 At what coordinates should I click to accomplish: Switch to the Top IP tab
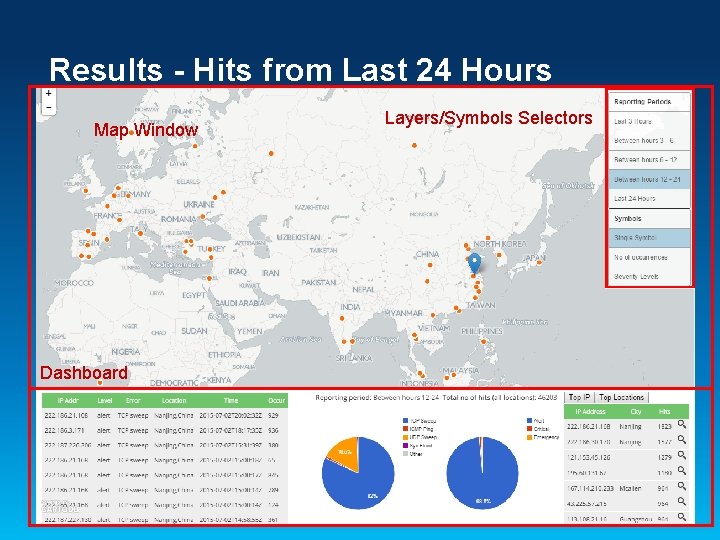[x=579, y=397]
